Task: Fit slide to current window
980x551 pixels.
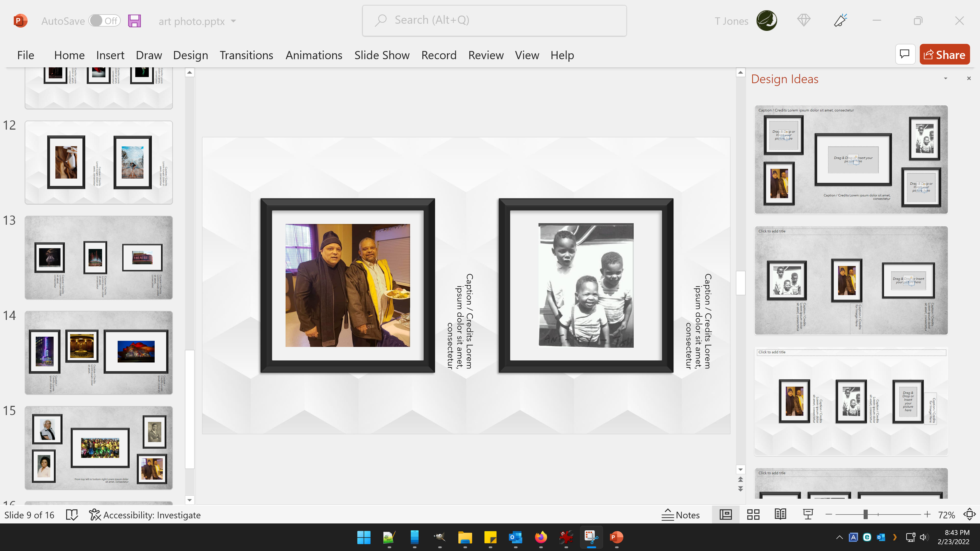Action: coord(969,515)
